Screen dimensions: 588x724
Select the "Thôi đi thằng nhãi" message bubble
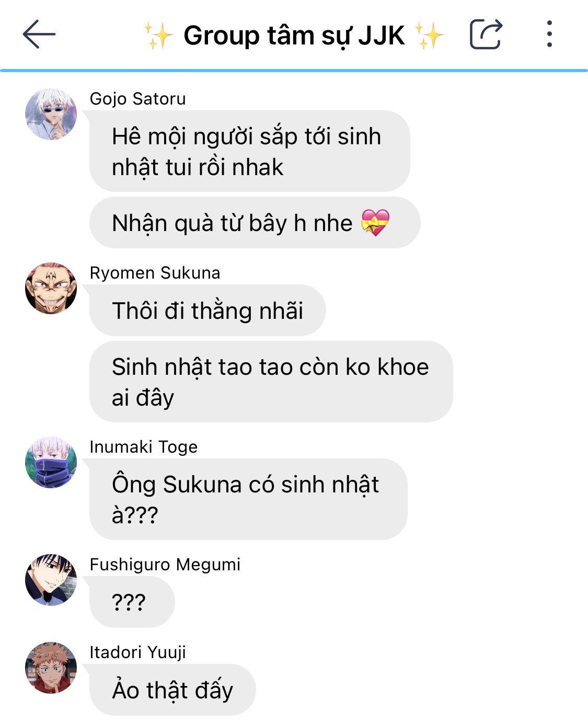point(207,311)
